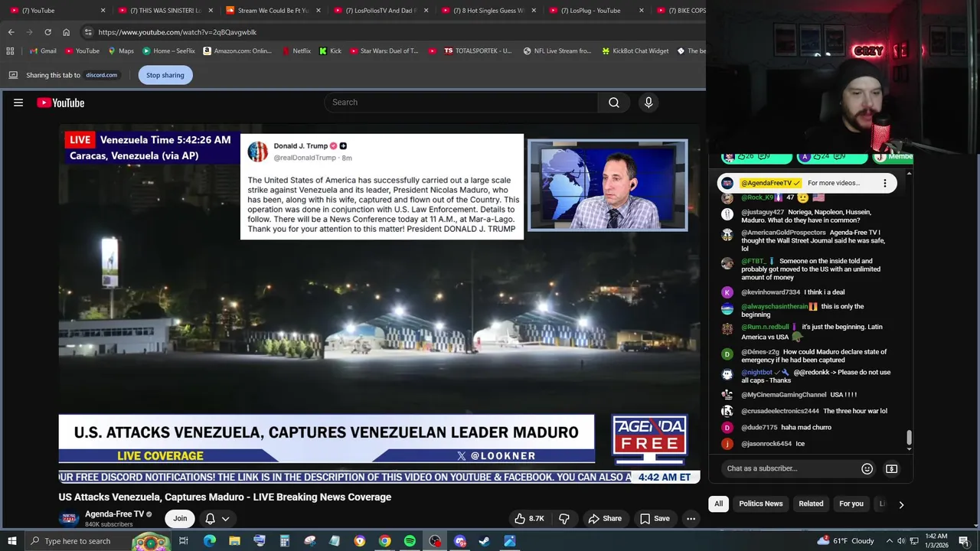Dislike the video with thumbs-down
The image size is (980, 551).
(564, 519)
